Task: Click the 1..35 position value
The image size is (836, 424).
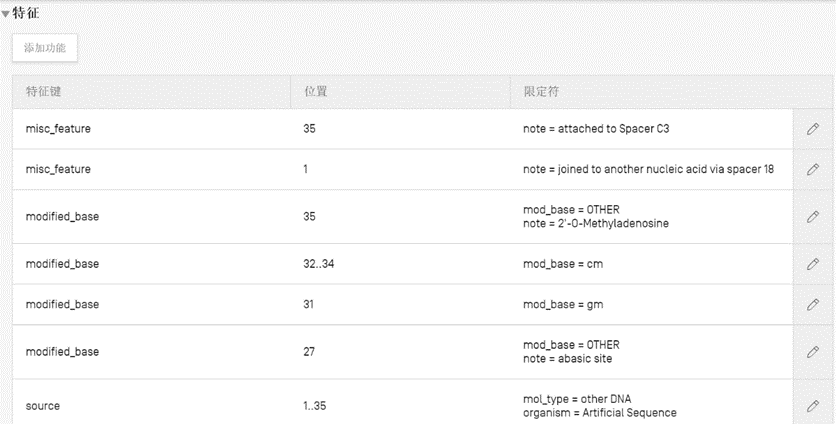Action: click(316, 406)
